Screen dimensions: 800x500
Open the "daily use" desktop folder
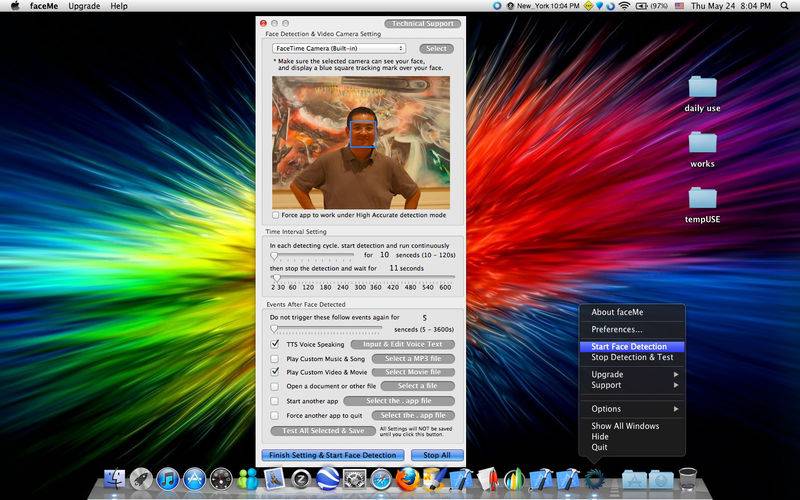point(702,89)
